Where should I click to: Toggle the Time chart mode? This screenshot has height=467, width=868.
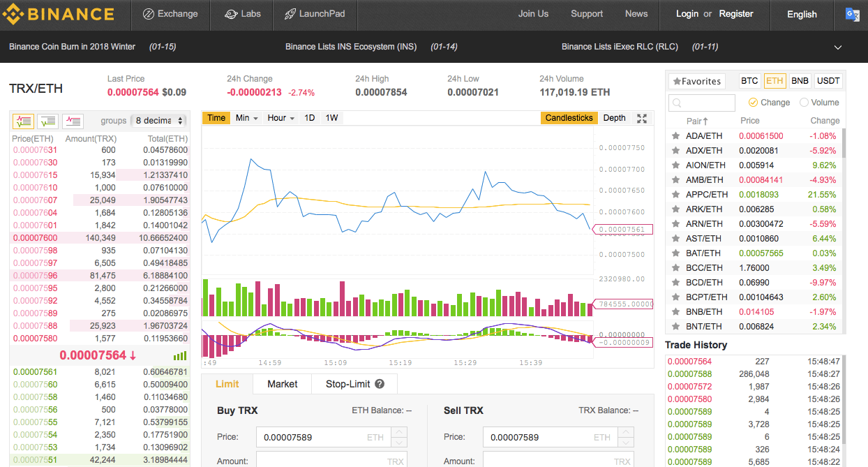tap(216, 118)
